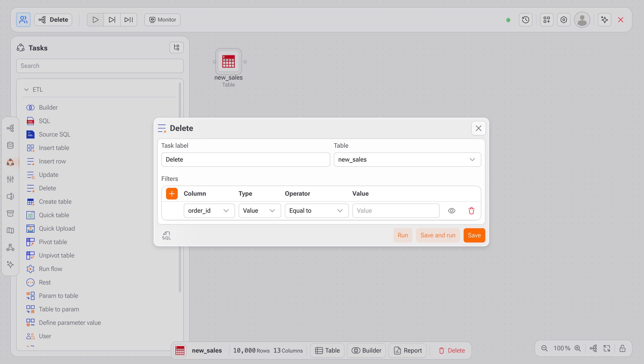Click the filter Value input field
The width and height of the screenshot is (644, 364).
click(x=396, y=211)
